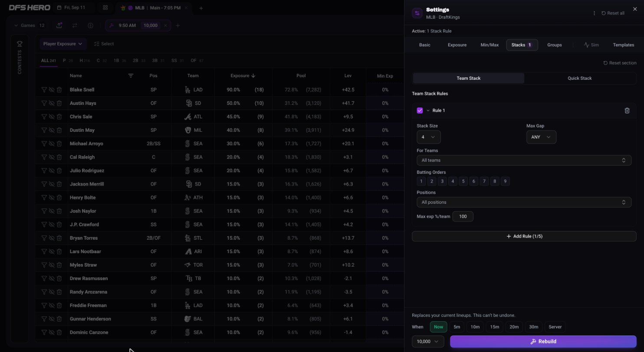Open the Max Gap dropdown
Viewport: 644px width, 352px height.
click(x=541, y=137)
